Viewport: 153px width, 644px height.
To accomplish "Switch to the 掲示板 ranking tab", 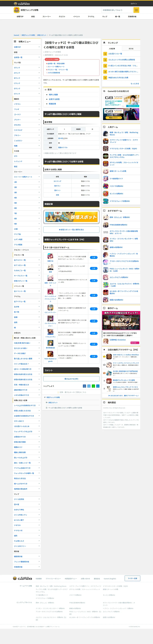I will tap(131, 48).
